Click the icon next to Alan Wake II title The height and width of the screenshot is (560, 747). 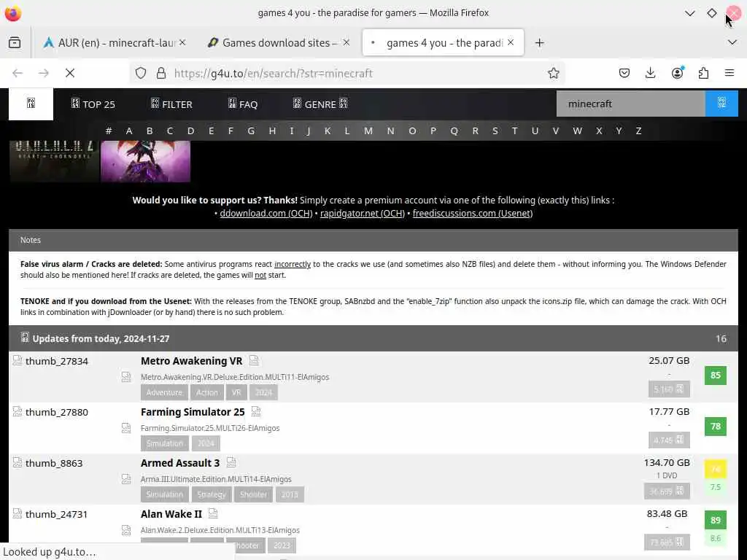(x=213, y=513)
